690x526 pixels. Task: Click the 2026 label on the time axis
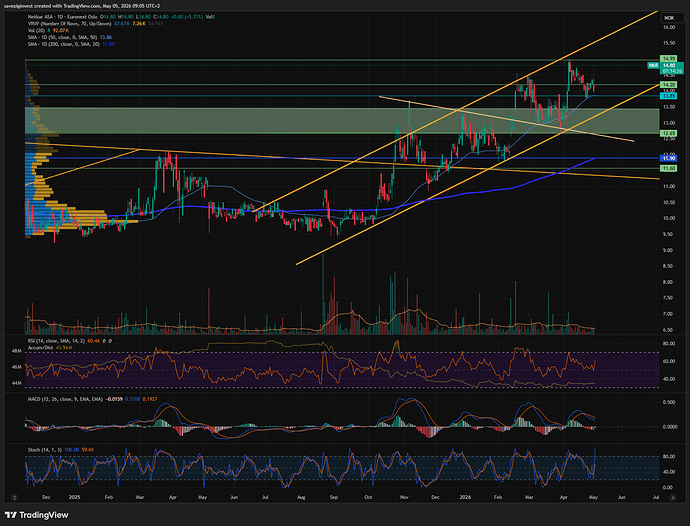pyautogui.click(x=465, y=497)
